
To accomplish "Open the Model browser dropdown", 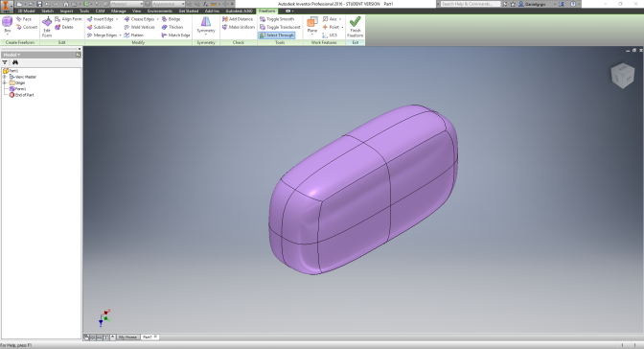I will point(11,55).
